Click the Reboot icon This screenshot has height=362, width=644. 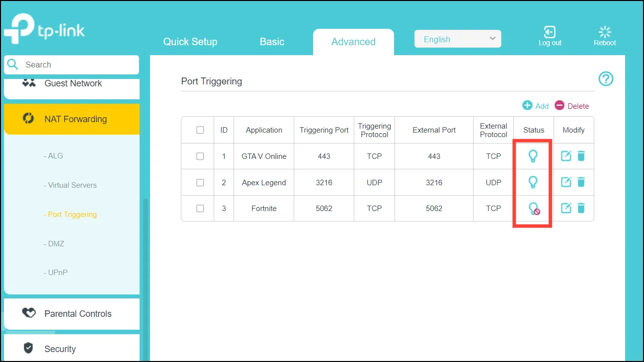click(605, 32)
